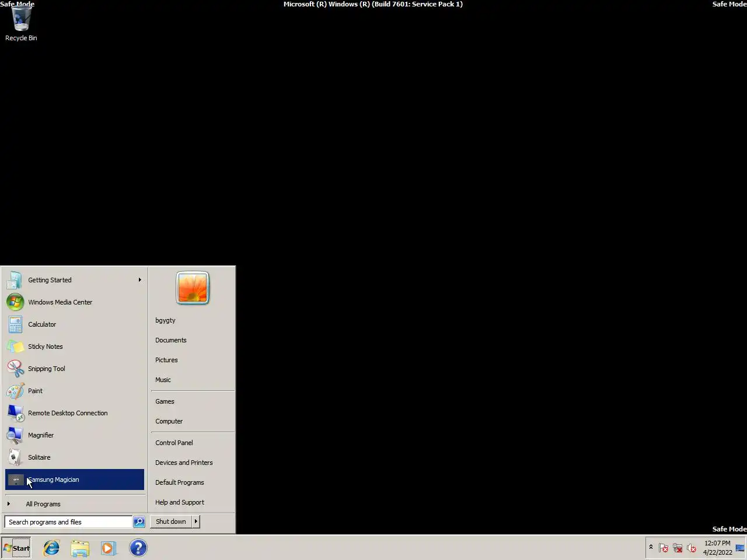Launch Windows Media Center icon
Image resolution: width=747 pixels, height=560 pixels.
click(x=15, y=302)
